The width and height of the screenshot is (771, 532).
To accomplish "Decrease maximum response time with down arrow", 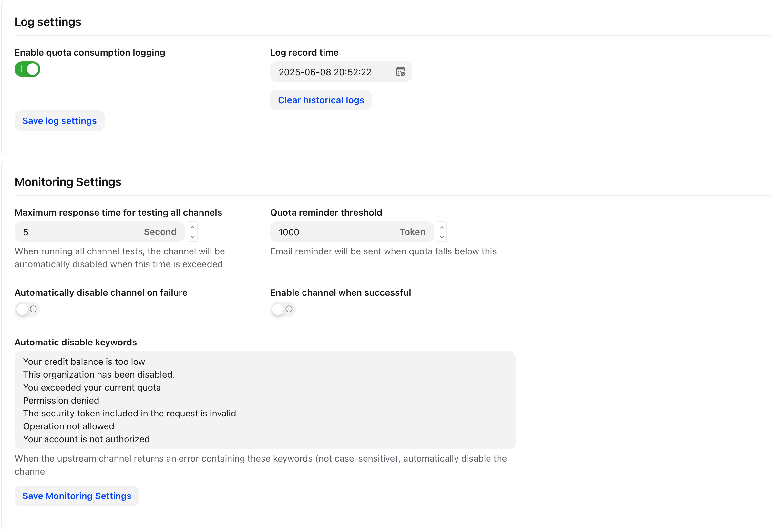I will pyautogui.click(x=193, y=237).
